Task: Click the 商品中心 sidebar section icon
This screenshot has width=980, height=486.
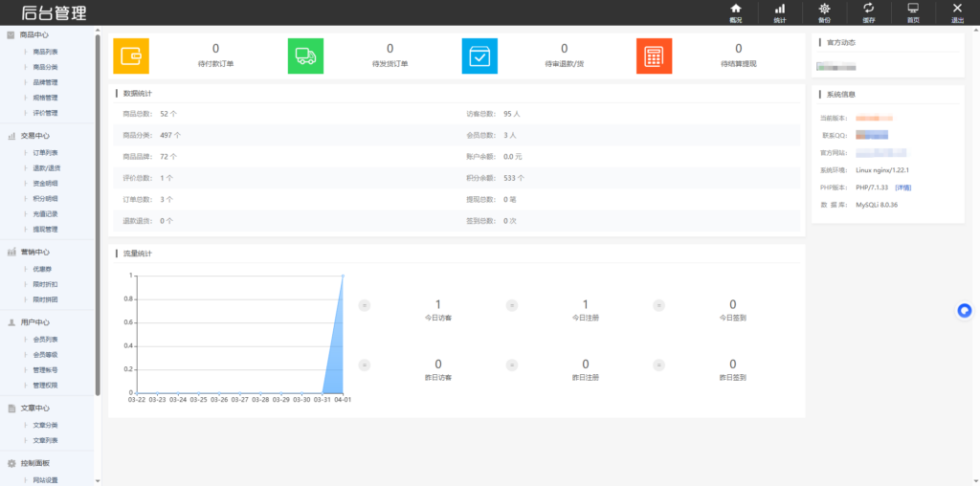Action: coord(11,35)
